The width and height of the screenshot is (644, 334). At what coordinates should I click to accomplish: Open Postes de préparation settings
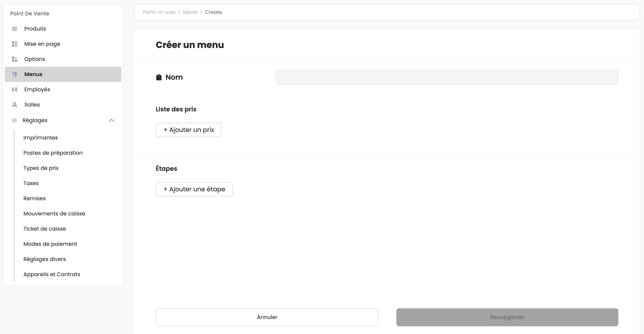point(53,153)
